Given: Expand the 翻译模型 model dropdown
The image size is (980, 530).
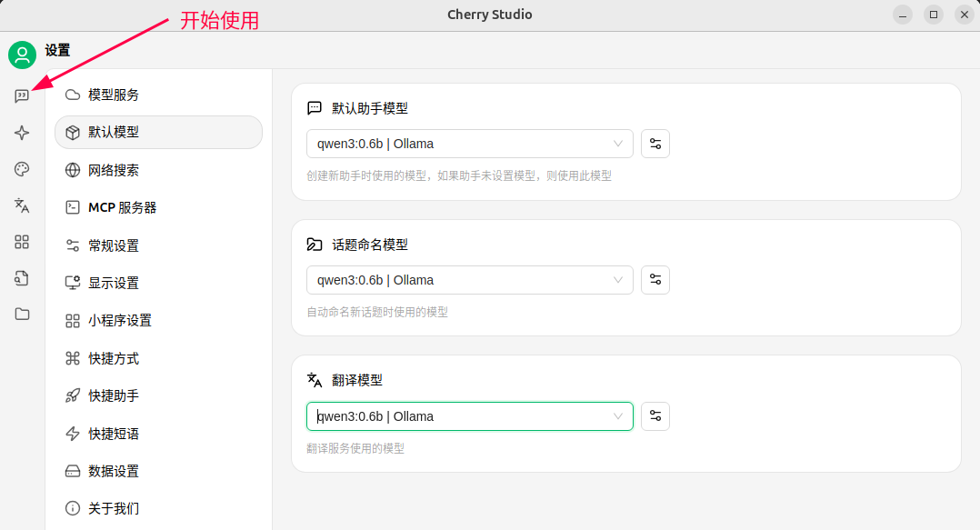Looking at the screenshot, I should (x=469, y=416).
